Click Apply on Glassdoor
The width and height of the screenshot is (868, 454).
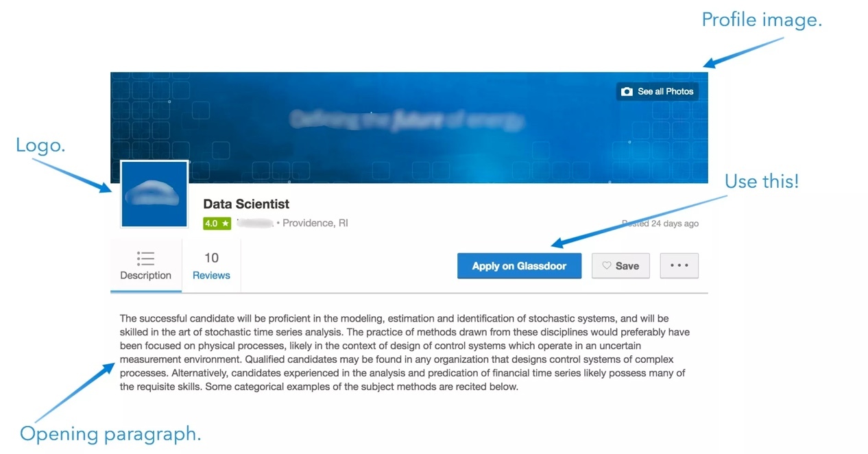[519, 265]
